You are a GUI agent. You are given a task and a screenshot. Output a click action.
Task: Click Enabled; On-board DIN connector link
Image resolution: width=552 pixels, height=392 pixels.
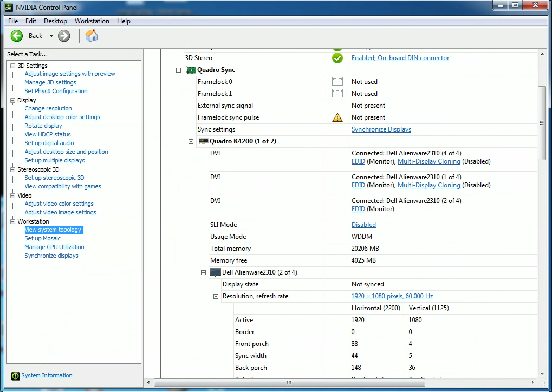point(400,58)
